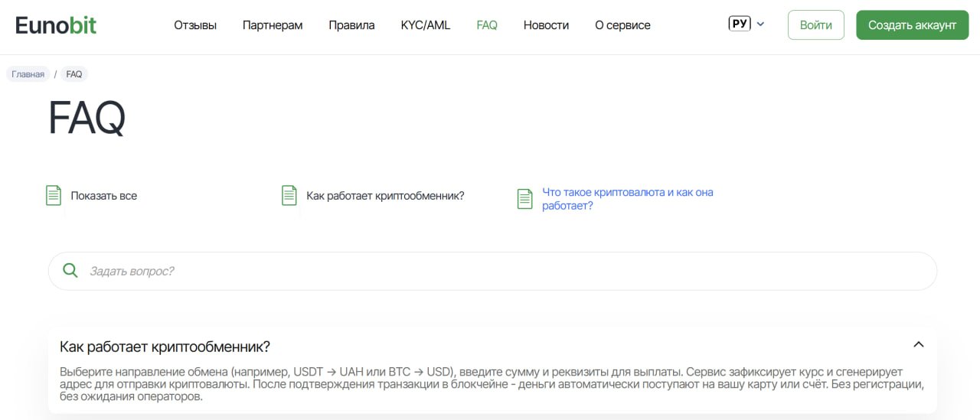Click the chevron next to РУ
The width and height of the screenshot is (980, 420).
pyautogui.click(x=760, y=24)
